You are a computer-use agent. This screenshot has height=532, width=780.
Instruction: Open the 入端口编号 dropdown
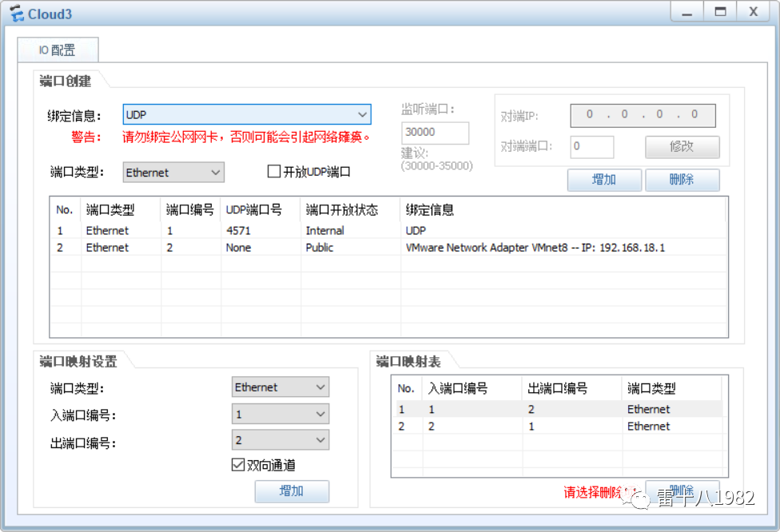coord(280,414)
